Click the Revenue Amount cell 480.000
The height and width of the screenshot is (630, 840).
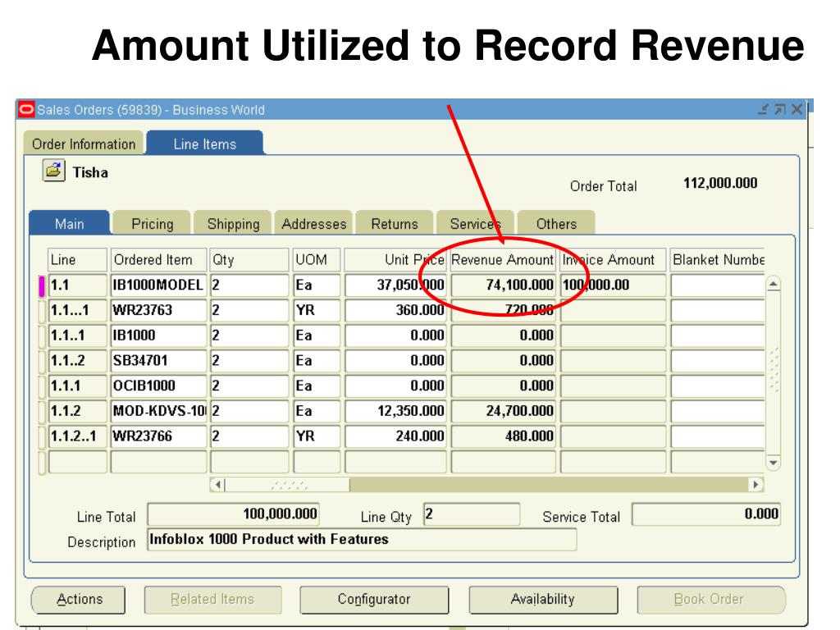coord(503,436)
